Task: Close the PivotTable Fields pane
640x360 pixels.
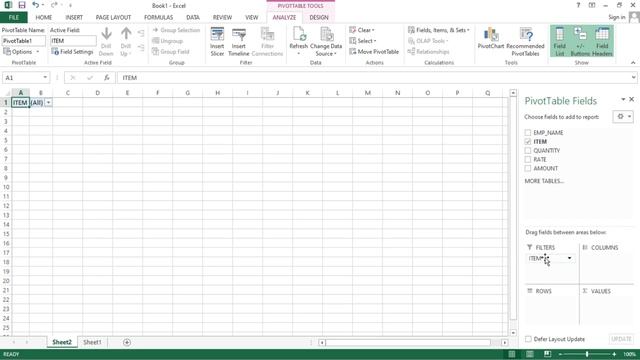Action: point(631,99)
